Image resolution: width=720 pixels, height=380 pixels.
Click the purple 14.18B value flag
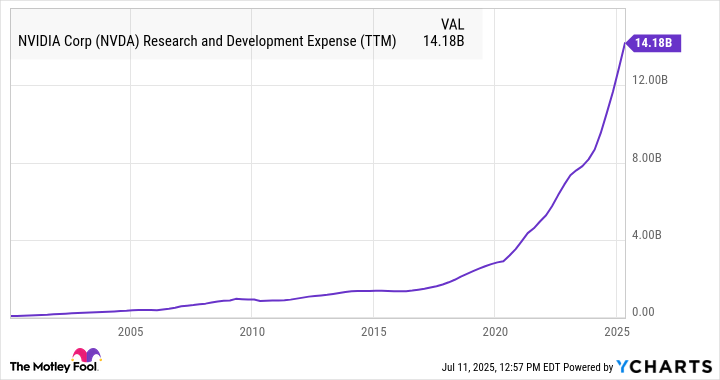click(x=653, y=43)
